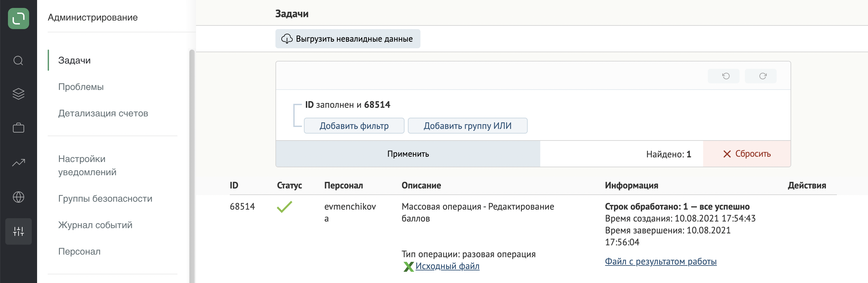Click Добавить фильтр button
The height and width of the screenshot is (283, 868).
tap(354, 126)
